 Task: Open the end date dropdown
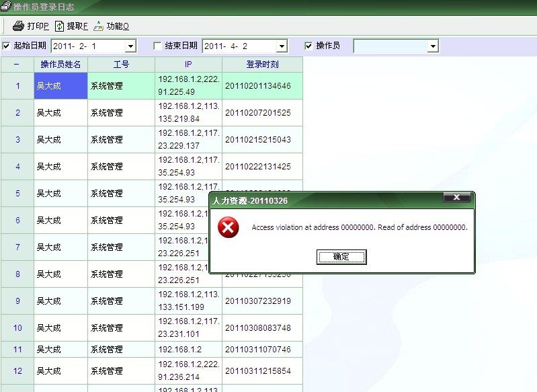282,46
